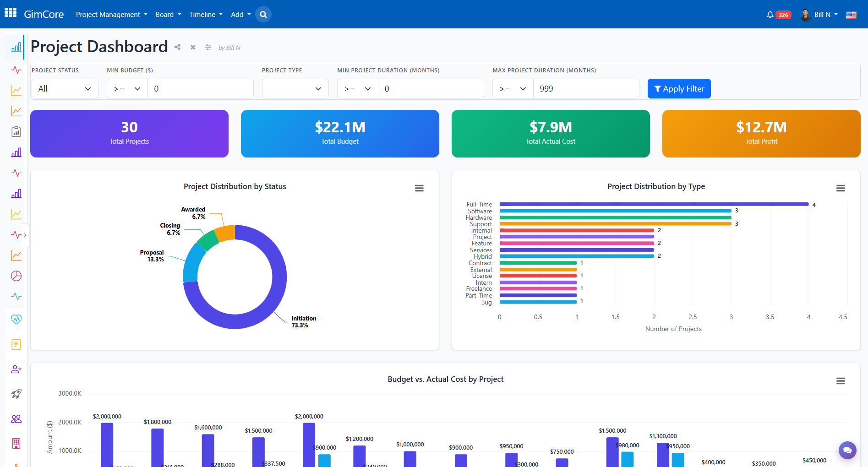Click the heartbeat heart sidebar icon
868x467 pixels.
coord(16,319)
